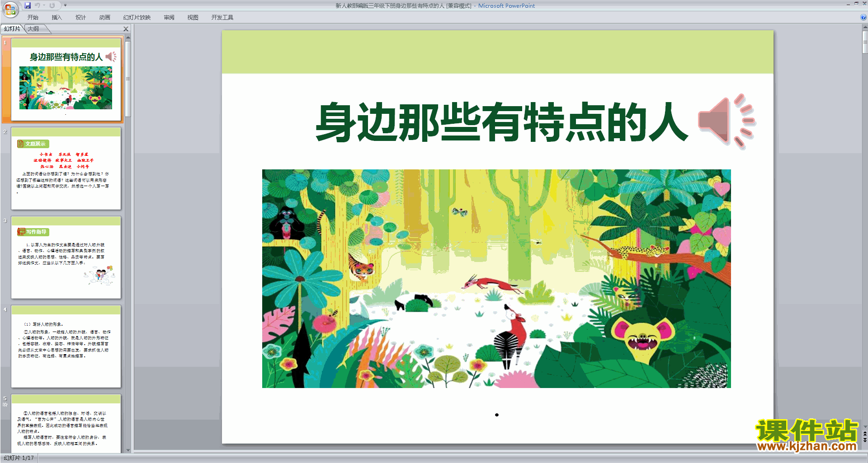Restore down the PowerPoint window
868x463 pixels.
(x=856, y=4)
